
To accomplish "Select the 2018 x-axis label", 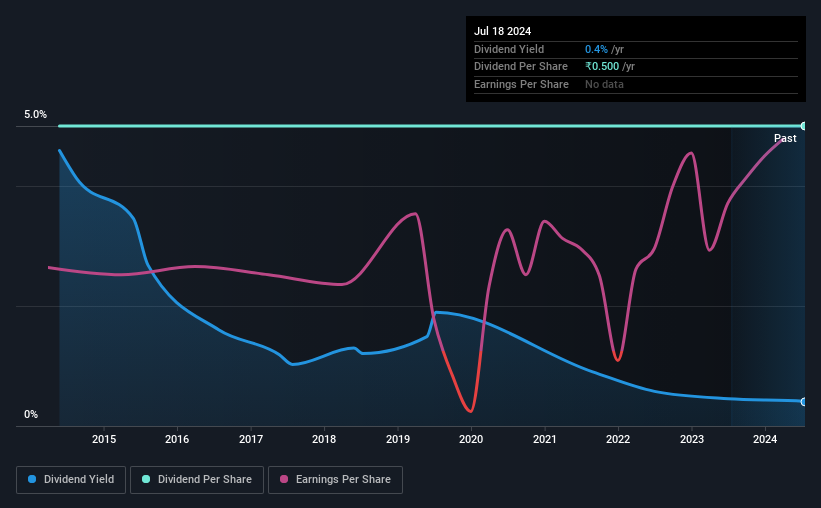I will pyautogui.click(x=324, y=439).
